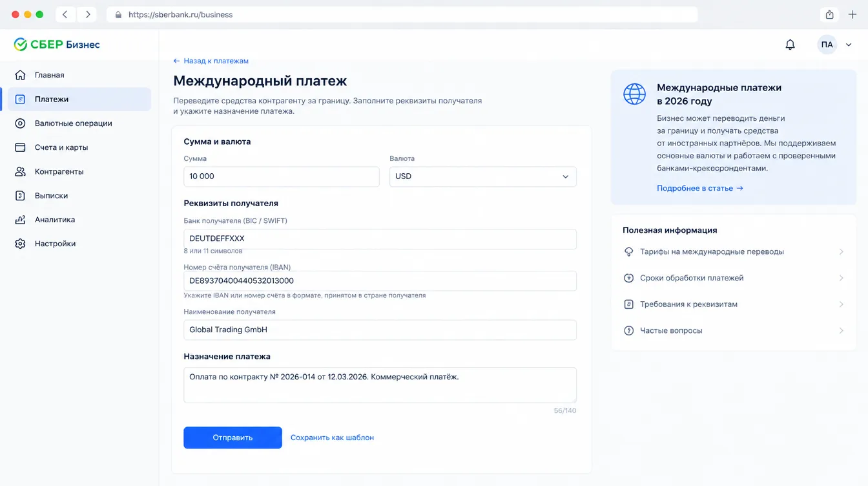The width and height of the screenshot is (868, 486).
Task: Click the Счета и карты card icon
Action: point(20,147)
